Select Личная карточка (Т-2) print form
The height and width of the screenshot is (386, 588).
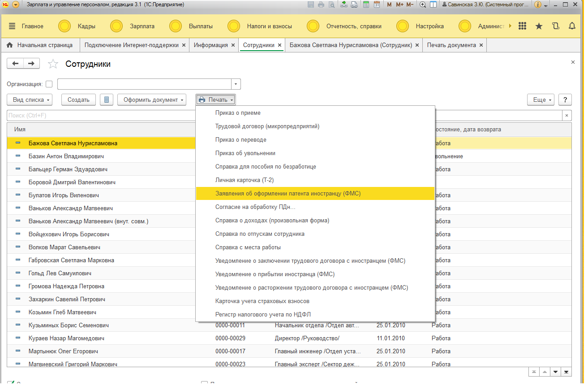(x=315, y=180)
